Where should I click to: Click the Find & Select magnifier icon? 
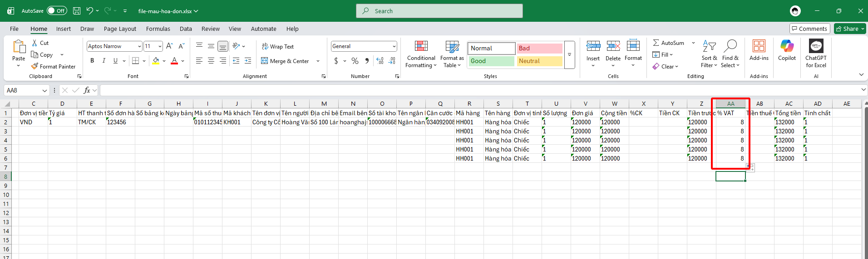click(x=730, y=46)
